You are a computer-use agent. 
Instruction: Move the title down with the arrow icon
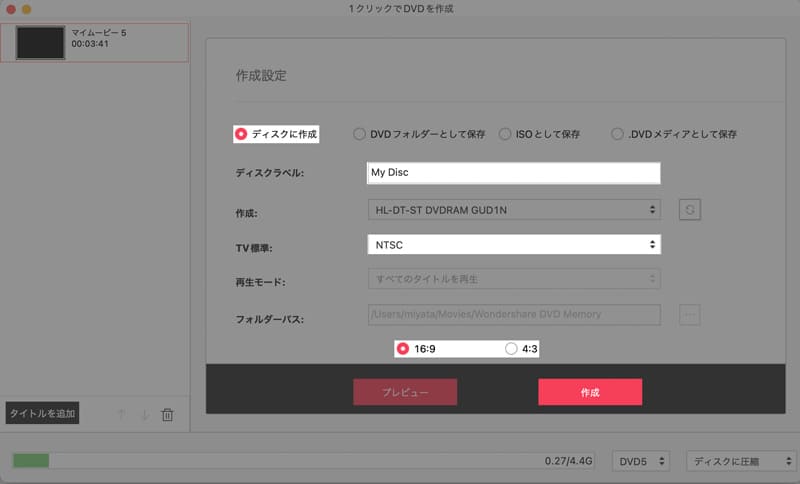pyautogui.click(x=145, y=415)
